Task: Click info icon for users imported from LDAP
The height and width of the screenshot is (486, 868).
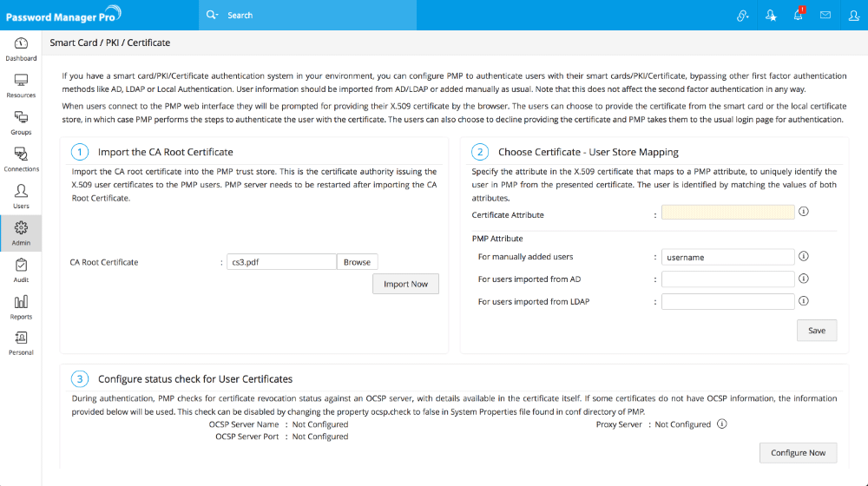Action: [804, 301]
